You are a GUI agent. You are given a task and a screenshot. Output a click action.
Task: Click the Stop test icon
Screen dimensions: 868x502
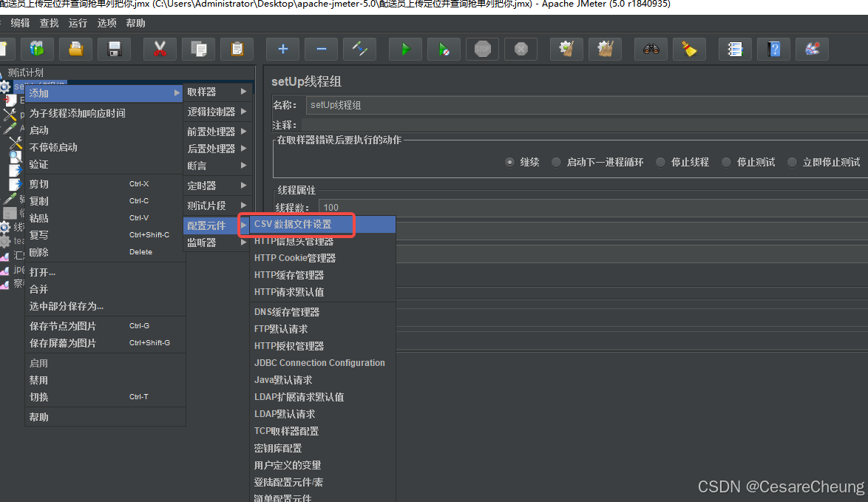click(x=483, y=50)
